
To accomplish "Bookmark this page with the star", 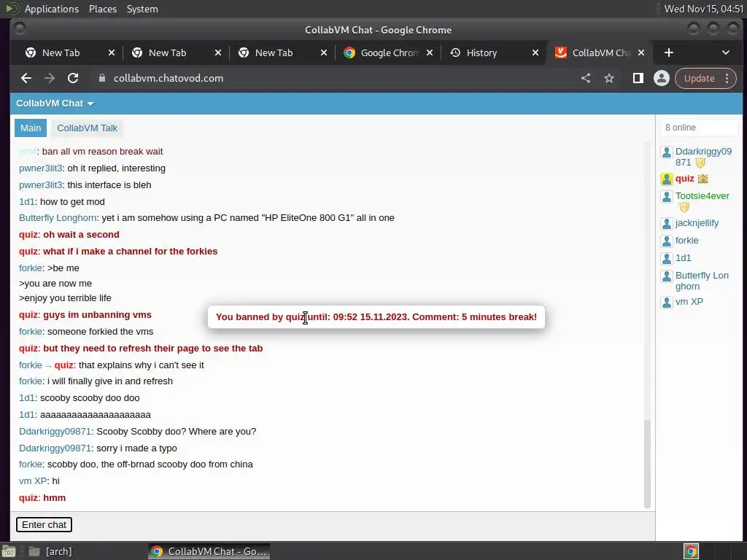I will pyautogui.click(x=609, y=78).
